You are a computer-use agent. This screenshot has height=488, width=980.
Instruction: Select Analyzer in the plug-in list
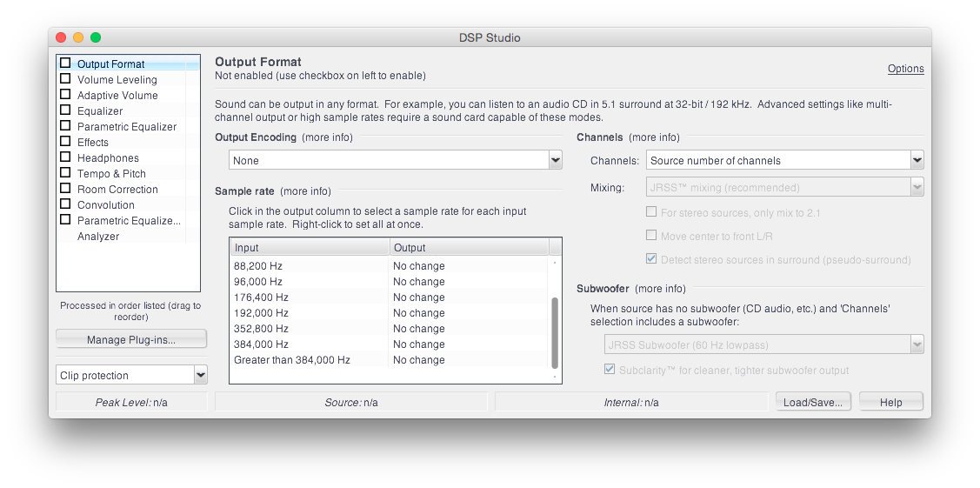(x=98, y=237)
